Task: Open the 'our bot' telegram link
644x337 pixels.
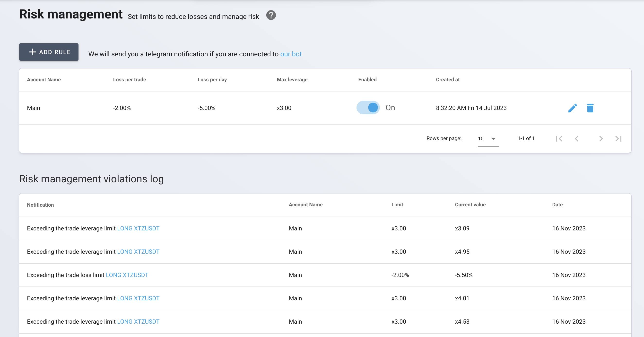Action: pyautogui.click(x=291, y=54)
